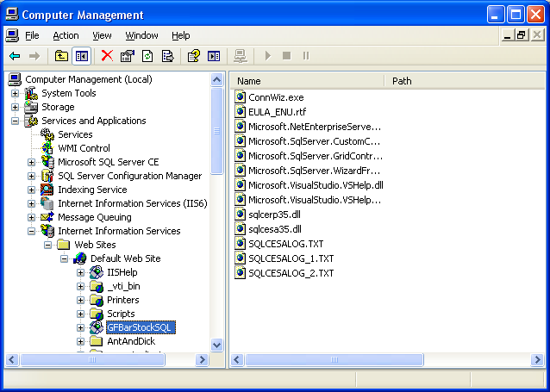The height and width of the screenshot is (392, 550).
Task: Click the Export List toolbar icon
Action: [x=167, y=56]
